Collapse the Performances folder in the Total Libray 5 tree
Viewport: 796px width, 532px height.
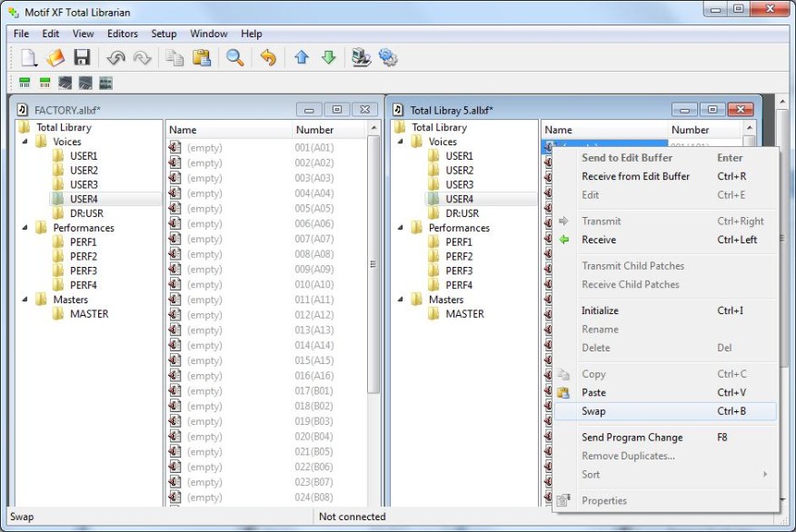[400, 228]
